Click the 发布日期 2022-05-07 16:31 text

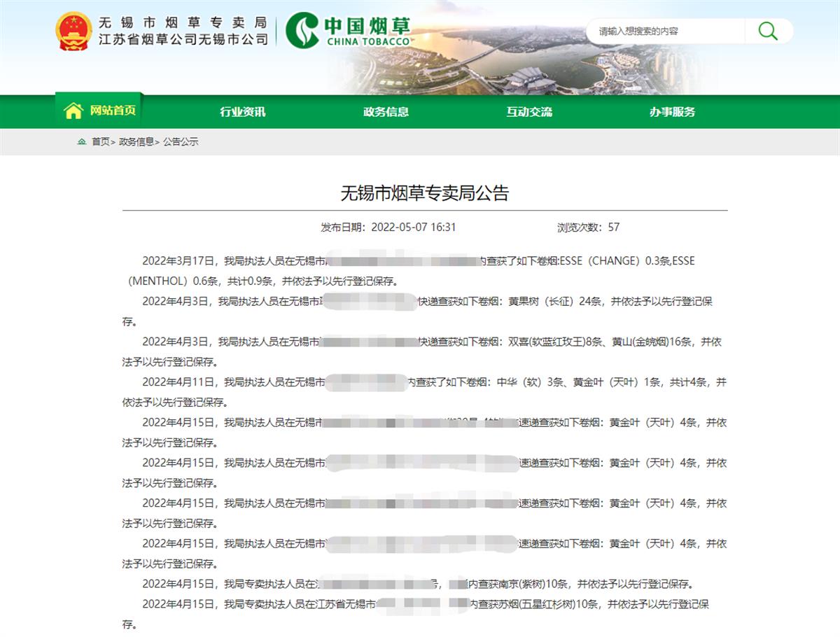[388, 227]
